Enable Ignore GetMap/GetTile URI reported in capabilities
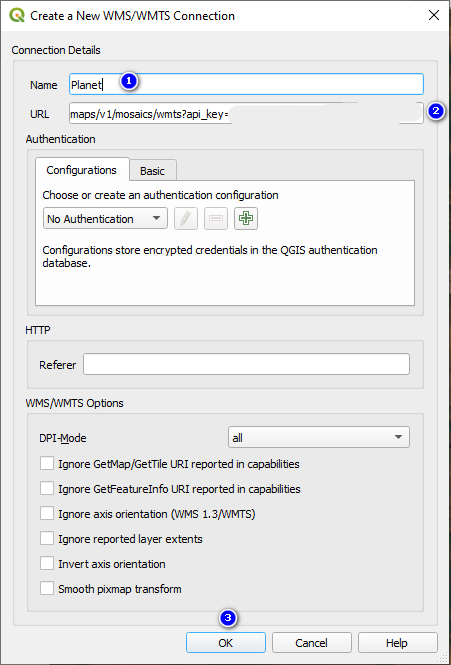This screenshot has width=451, height=665. point(47,464)
